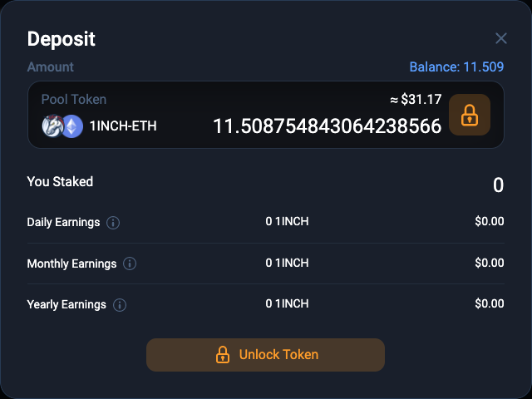This screenshot has height=399, width=532.
Task: Click the 1INCH unicorn token icon
Action: click(52, 126)
